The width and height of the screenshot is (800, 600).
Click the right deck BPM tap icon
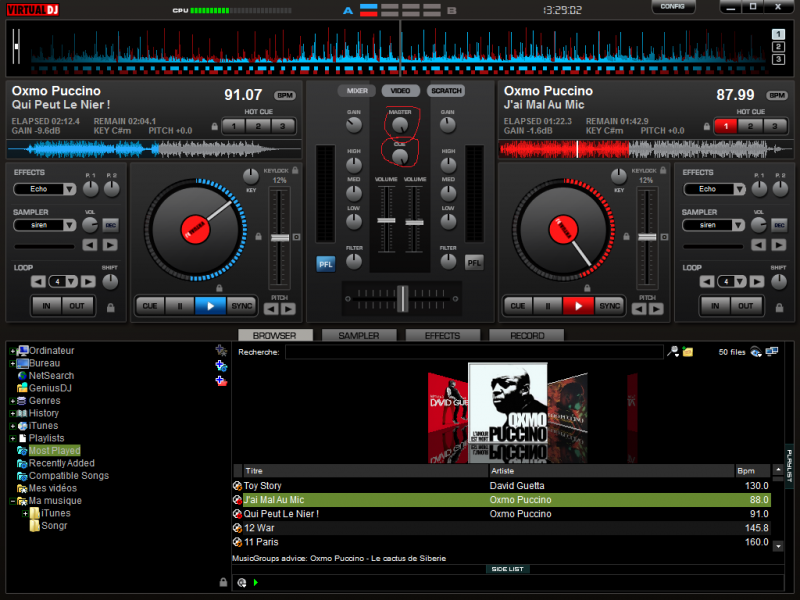pyautogui.click(x=773, y=95)
